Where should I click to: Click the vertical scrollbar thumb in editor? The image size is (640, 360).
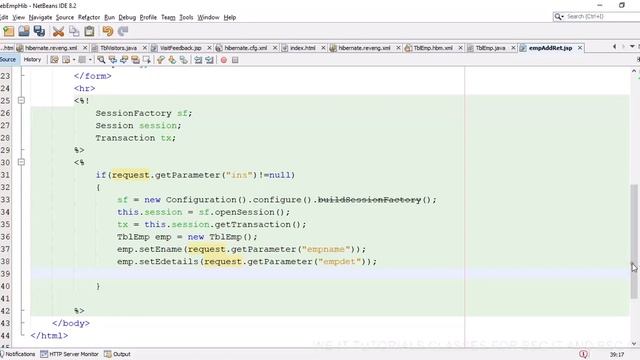[x=634, y=241]
